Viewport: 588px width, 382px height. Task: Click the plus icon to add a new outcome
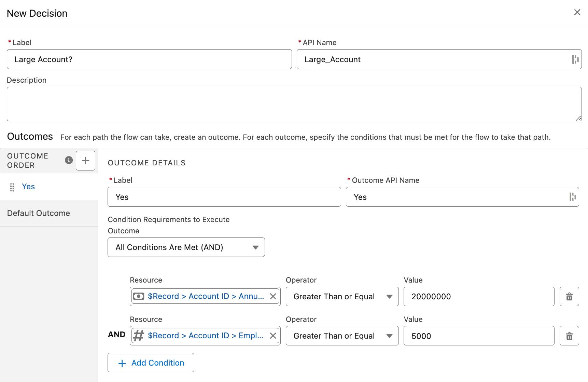pos(85,160)
